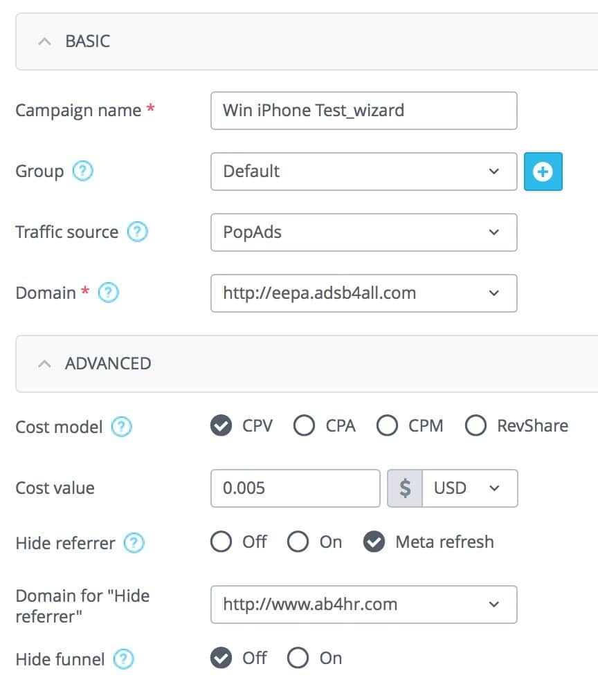
Task: Click the blue plus icon to add a group
Action: 543,171
